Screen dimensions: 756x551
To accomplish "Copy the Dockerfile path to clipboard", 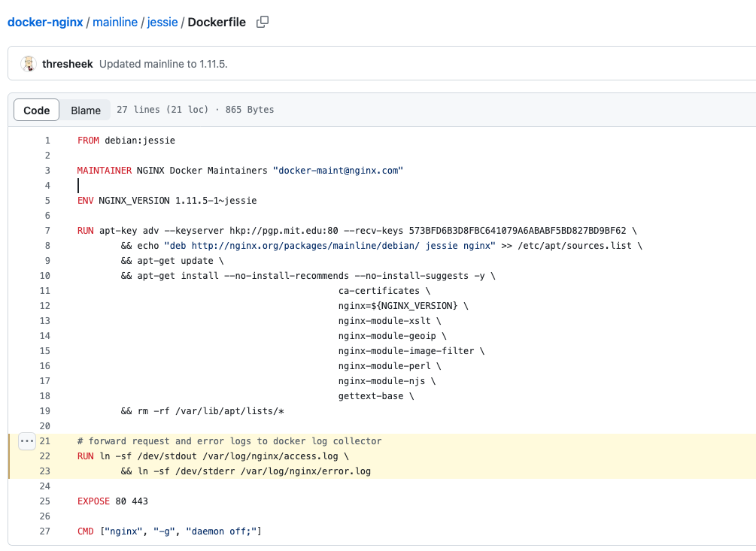I will pyautogui.click(x=263, y=22).
